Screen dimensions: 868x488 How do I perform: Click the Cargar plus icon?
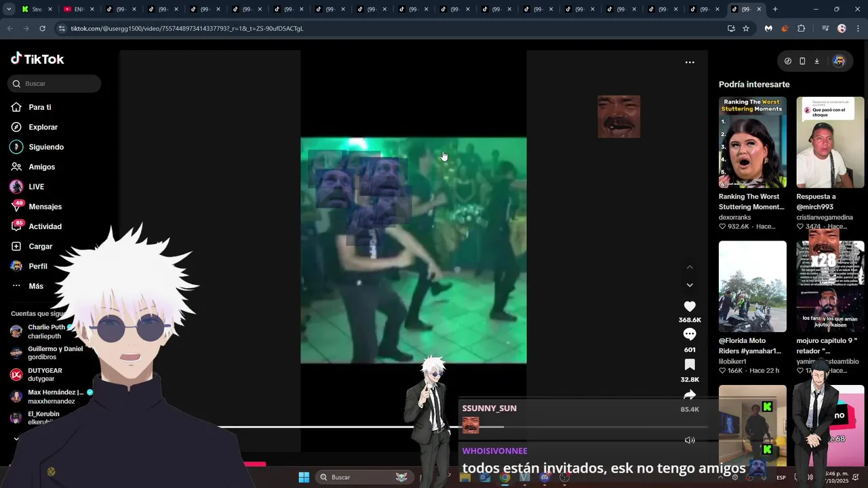tap(16, 246)
